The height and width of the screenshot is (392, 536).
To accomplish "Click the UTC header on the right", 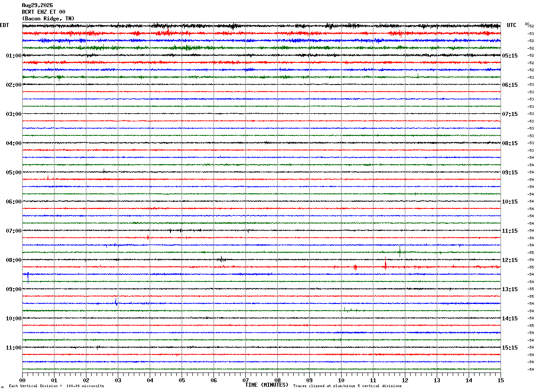I will (512, 25).
